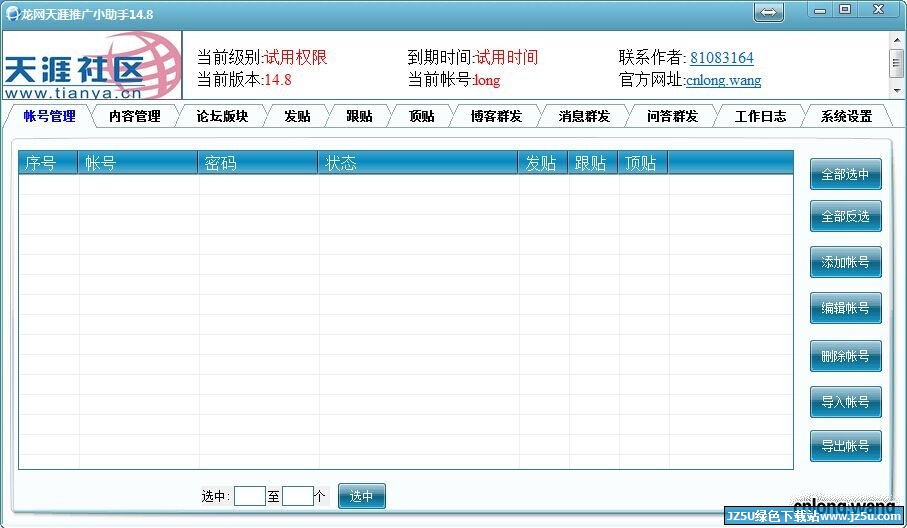Screen dimensions: 907x528
Task: Click 删除帐号 to delete account
Action: [x=846, y=356]
